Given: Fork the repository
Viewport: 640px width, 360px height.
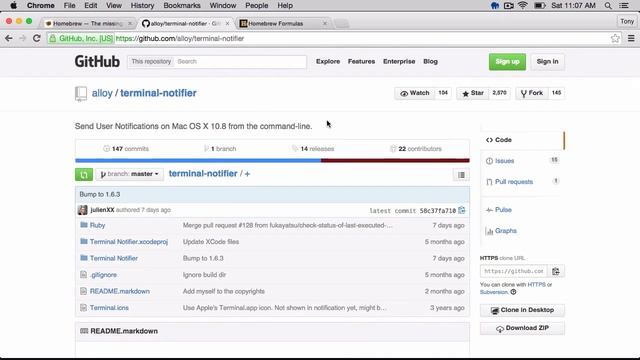Looking at the screenshot, I should [531, 93].
